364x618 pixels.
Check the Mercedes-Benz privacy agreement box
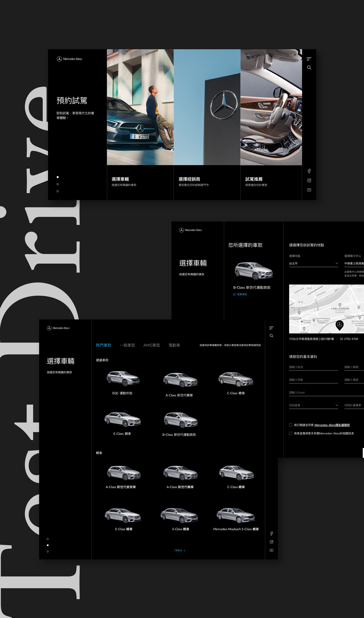(290, 425)
